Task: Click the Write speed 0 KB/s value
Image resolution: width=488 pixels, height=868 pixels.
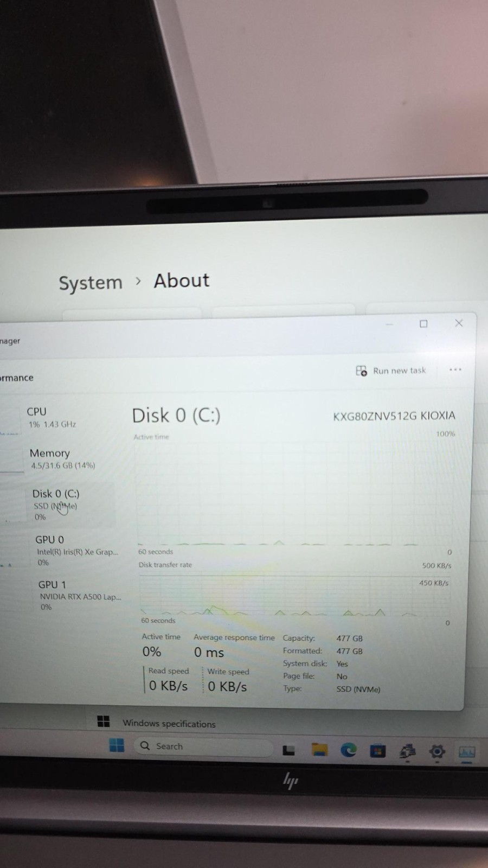Action: (x=228, y=687)
